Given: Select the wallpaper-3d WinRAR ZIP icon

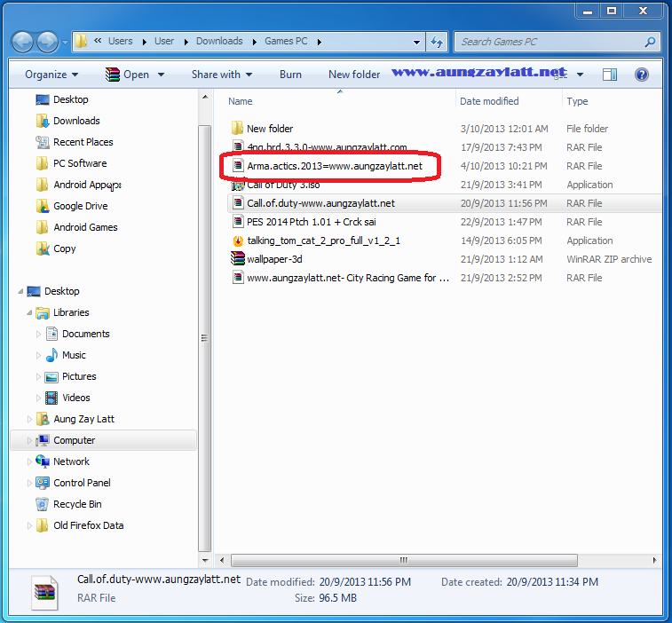Looking at the screenshot, I should 238,259.
